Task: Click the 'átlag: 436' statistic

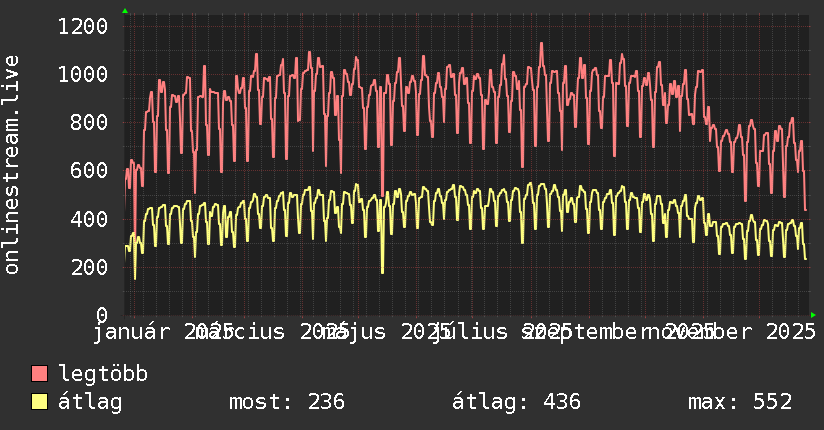Action: [516, 402]
